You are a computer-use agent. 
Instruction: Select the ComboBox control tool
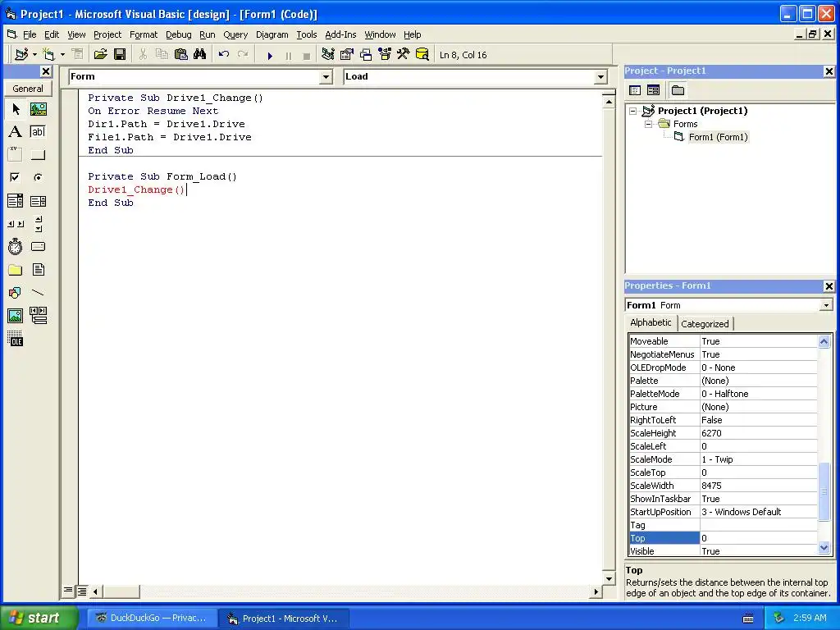(15, 201)
